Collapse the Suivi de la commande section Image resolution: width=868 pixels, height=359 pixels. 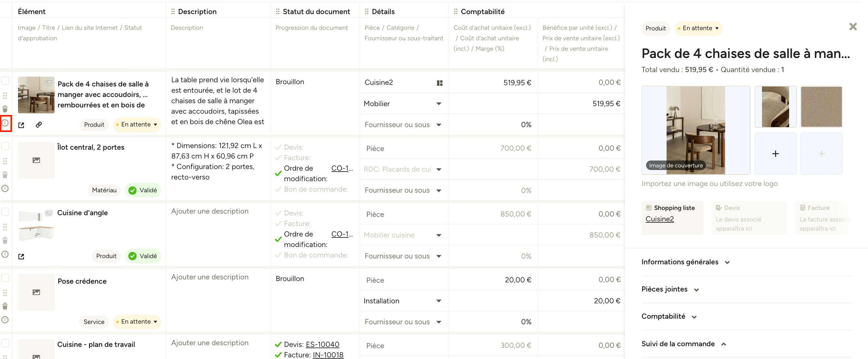pyautogui.click(x=684, y=344)
